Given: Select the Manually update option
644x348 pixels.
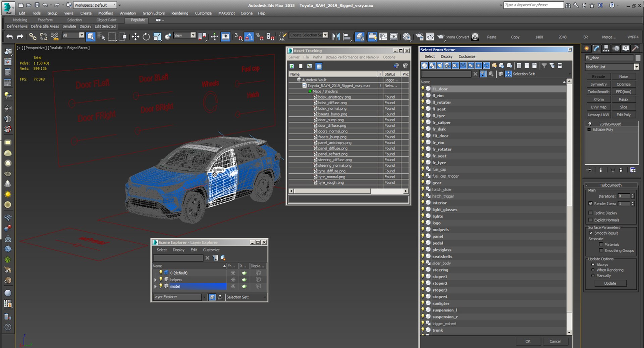Looking at the screenshot, I should pos(593,276).
